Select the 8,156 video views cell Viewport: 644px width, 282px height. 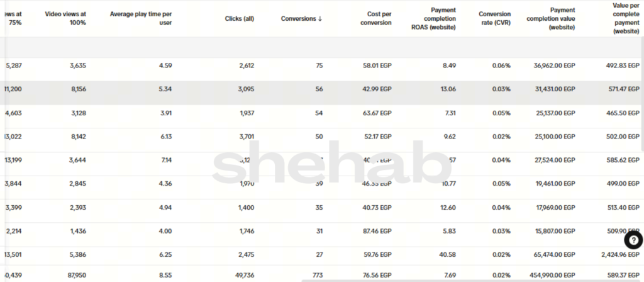click(x=75, y=89)
